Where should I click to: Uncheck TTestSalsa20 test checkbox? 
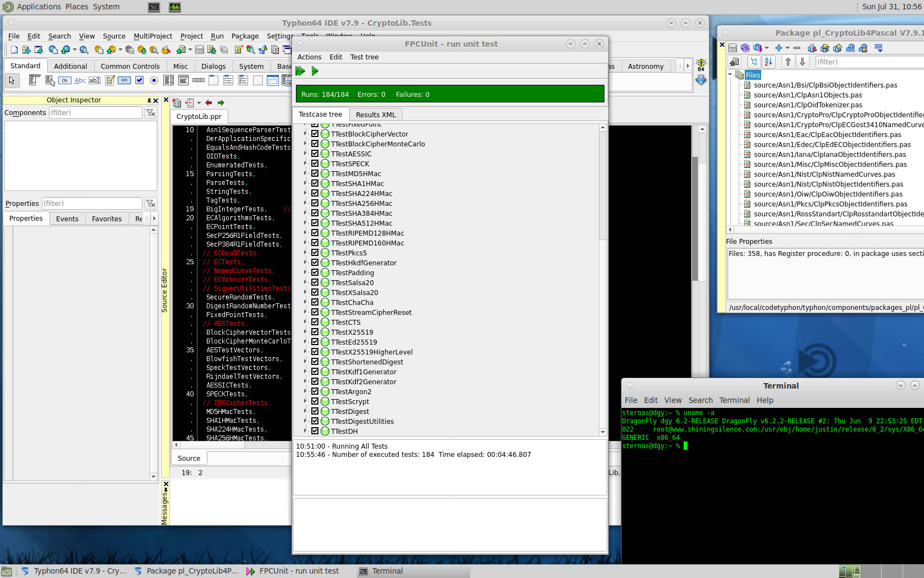click(315, 282)
